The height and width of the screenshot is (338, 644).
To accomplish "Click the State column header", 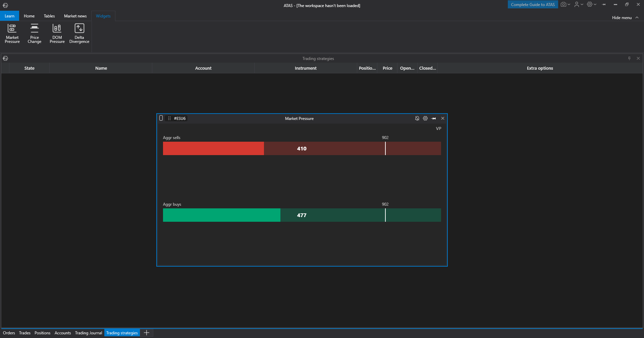I will pos(29,68).
